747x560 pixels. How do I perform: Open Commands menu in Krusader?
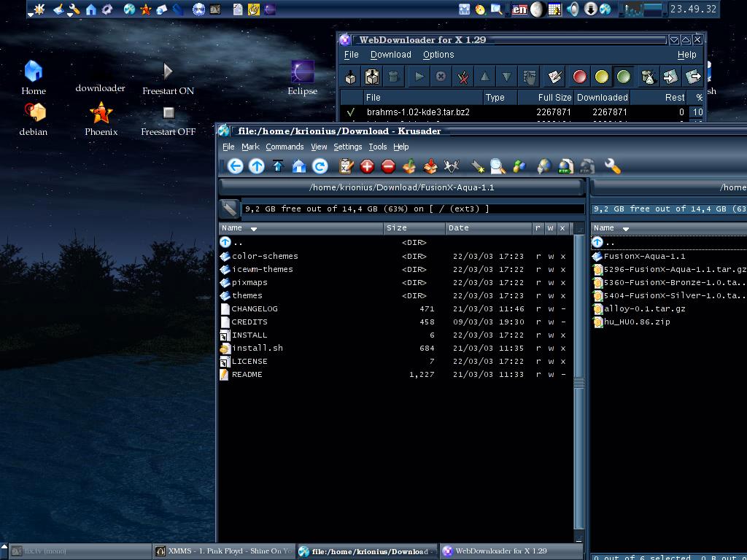pos(285,147)
